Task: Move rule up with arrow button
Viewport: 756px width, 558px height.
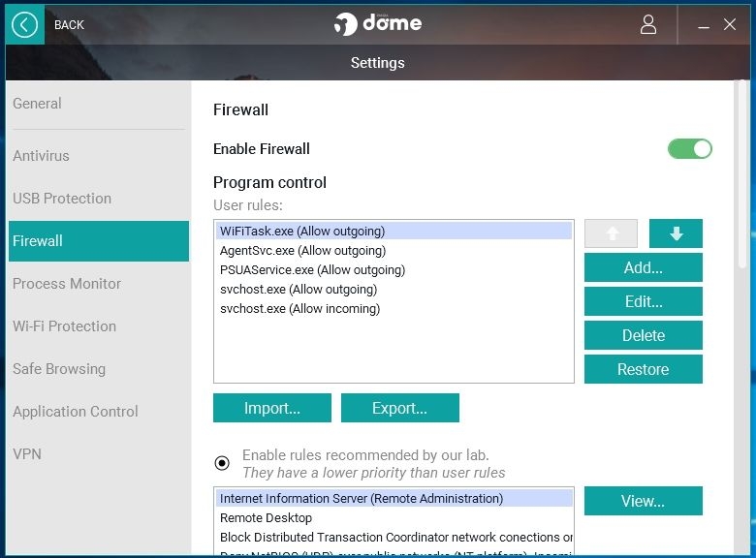Action: coord(611,233)
